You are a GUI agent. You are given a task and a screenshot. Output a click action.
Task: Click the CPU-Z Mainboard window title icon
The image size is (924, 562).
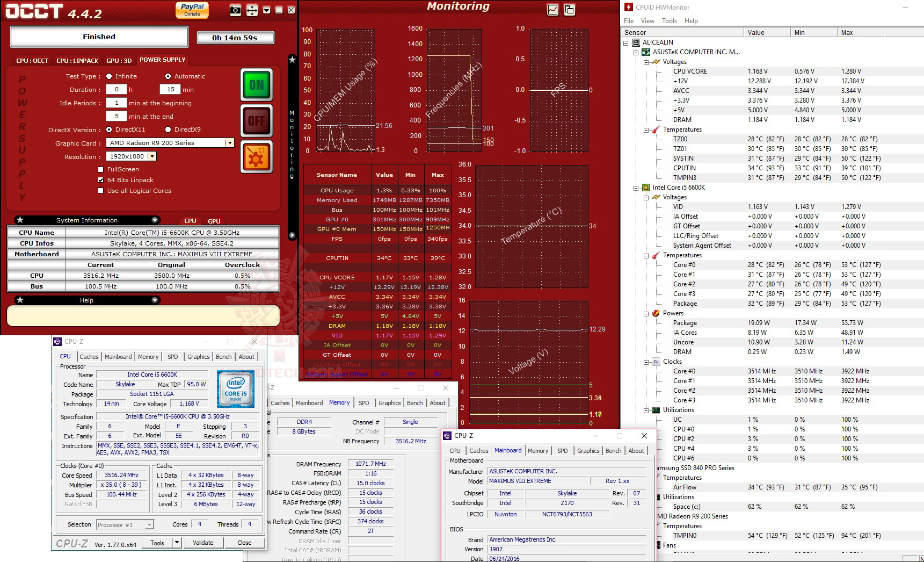pos(448,436)
